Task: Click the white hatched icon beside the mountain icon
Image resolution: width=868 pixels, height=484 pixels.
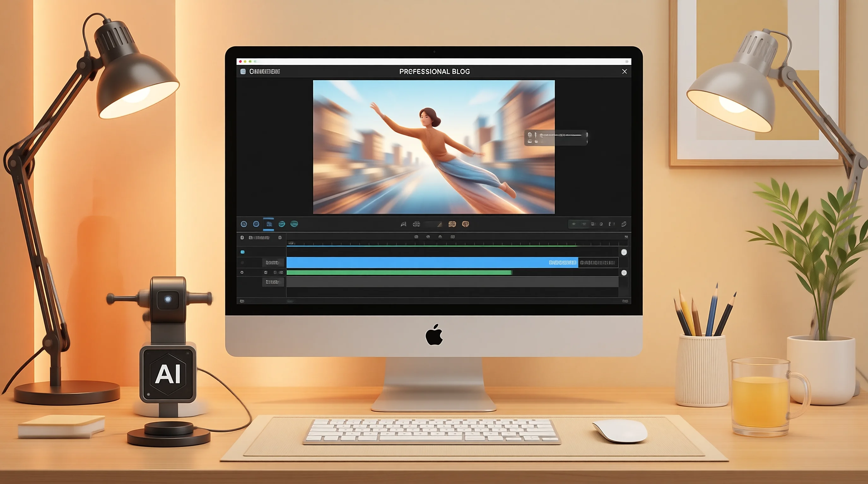Action: tap(416, 224)
